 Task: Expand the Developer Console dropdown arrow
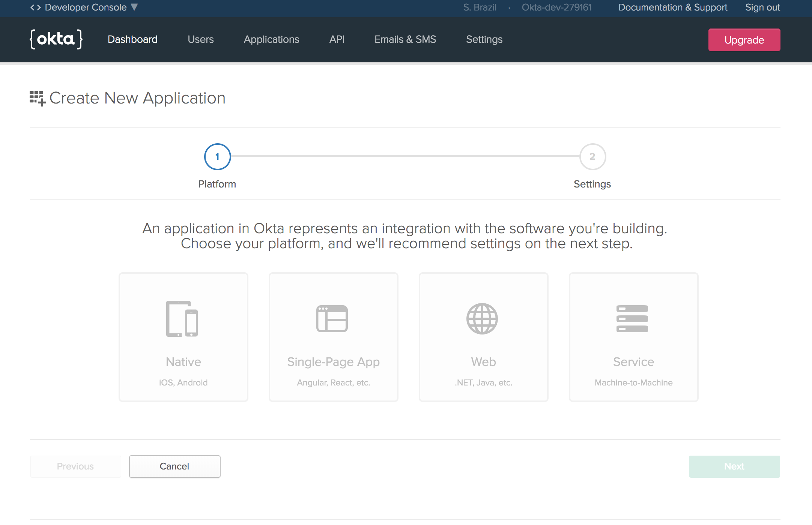pos(134,7)
